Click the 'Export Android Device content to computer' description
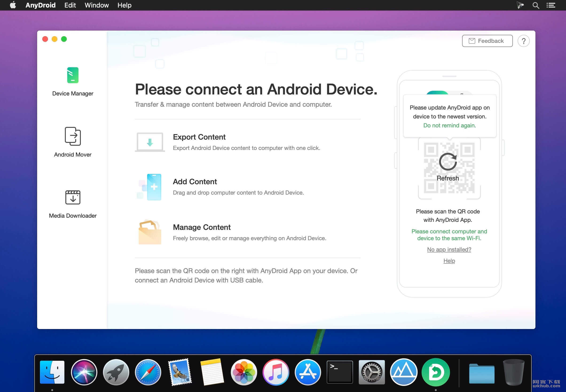Screen dimensions: 566x392 point(246,148)
